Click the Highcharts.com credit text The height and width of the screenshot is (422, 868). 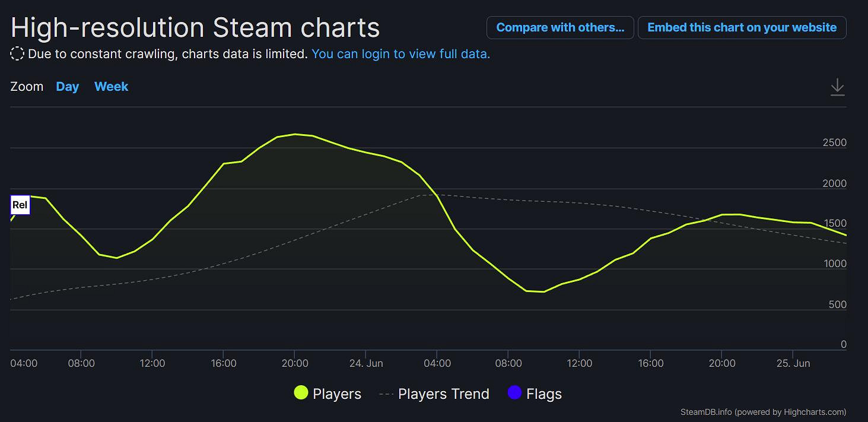pyautogui.click(x=814, y=412)
